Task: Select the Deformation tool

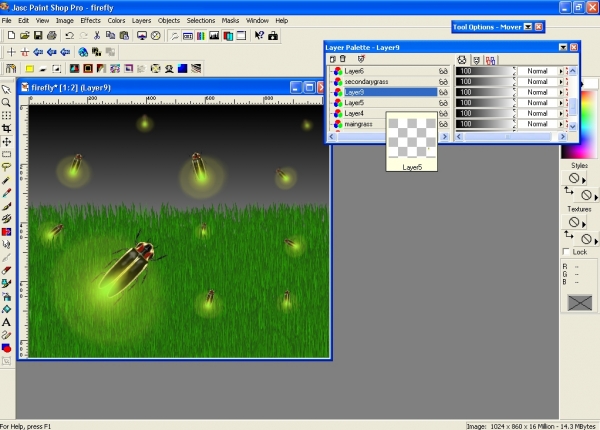Action: pyautogui.click(x=6, y=116)
